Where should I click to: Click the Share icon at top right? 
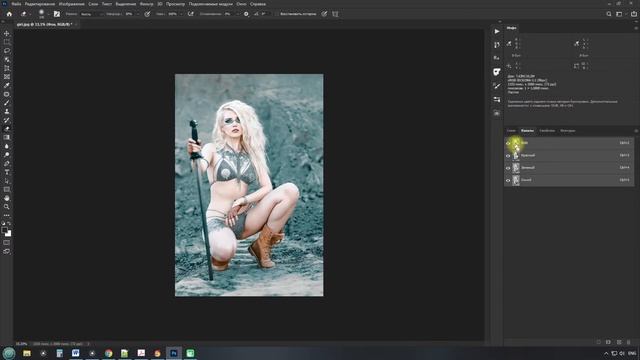[634, 14]
